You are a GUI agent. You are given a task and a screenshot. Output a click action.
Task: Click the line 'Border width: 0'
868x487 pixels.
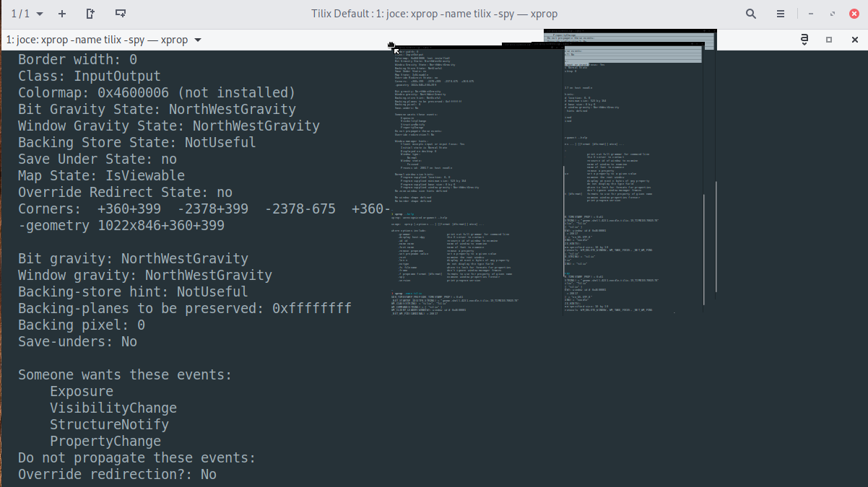(x=77, y=59)
